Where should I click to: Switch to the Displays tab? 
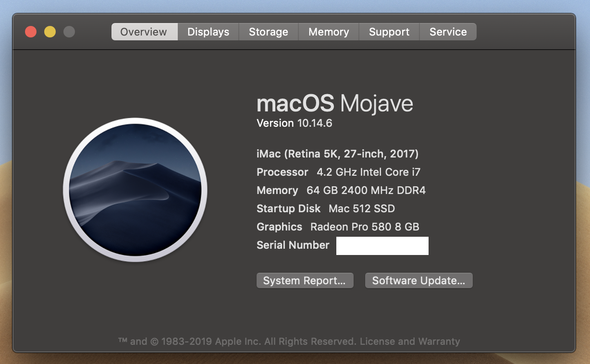(208, 32)
